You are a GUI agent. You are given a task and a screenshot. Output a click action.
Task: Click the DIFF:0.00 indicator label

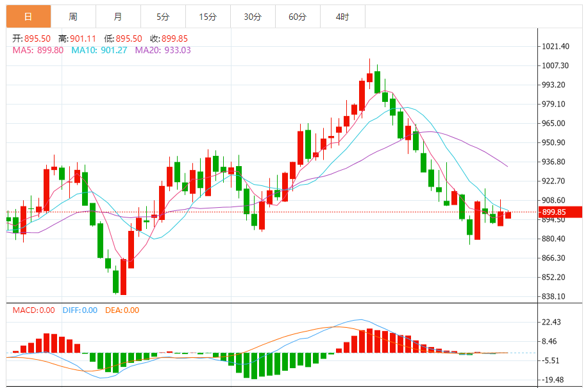80,310
